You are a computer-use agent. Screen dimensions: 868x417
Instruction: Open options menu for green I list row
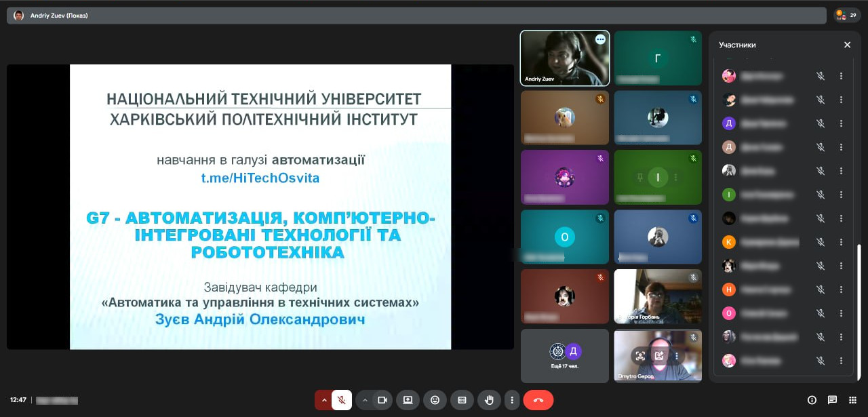[x=841, y=195]
